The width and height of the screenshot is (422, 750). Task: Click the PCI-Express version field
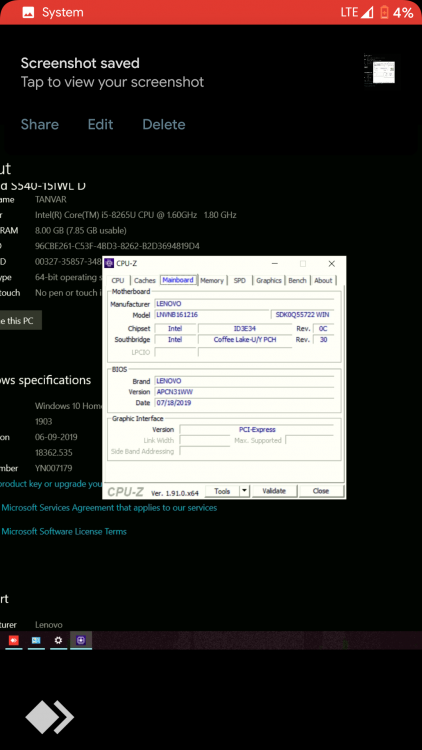(256, 430)
